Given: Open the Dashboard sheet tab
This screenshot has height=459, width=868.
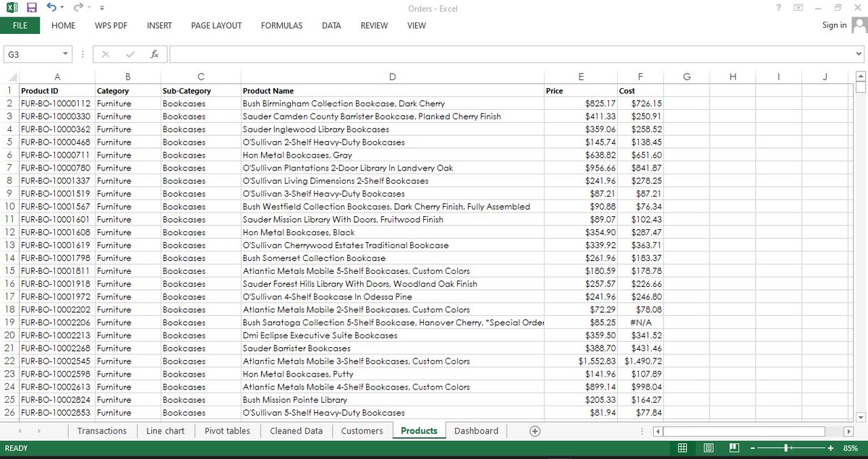Looking at the screenshot, I should pos(476,431).
